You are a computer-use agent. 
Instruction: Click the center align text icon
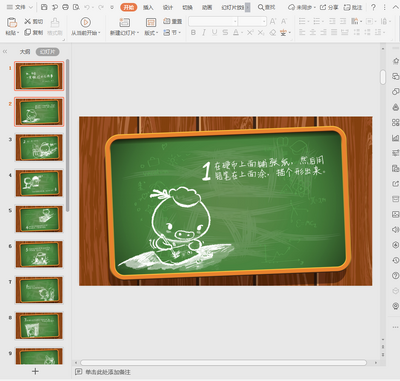click(313, 32)
